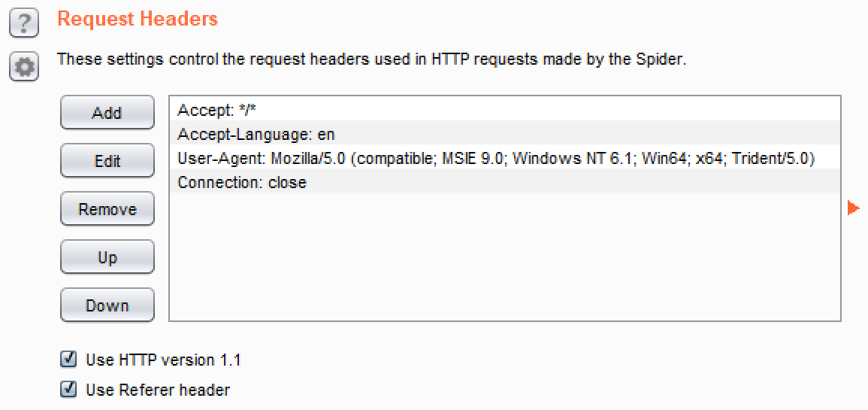Image resolution: width=868 pixels, height=410 pixels.
Task: Select the Accept-Language: en header entry
Action: (504, 135)
